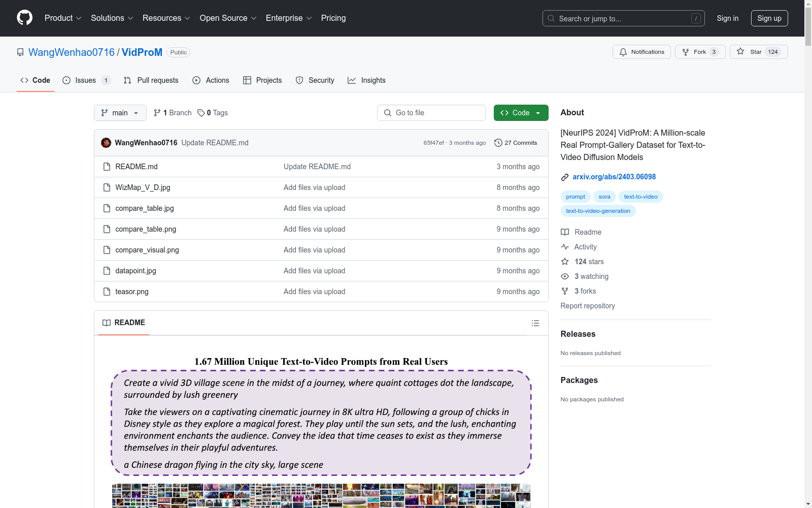
Task: Click the Activity pulse icon
Action: click(x=565, y=247)
